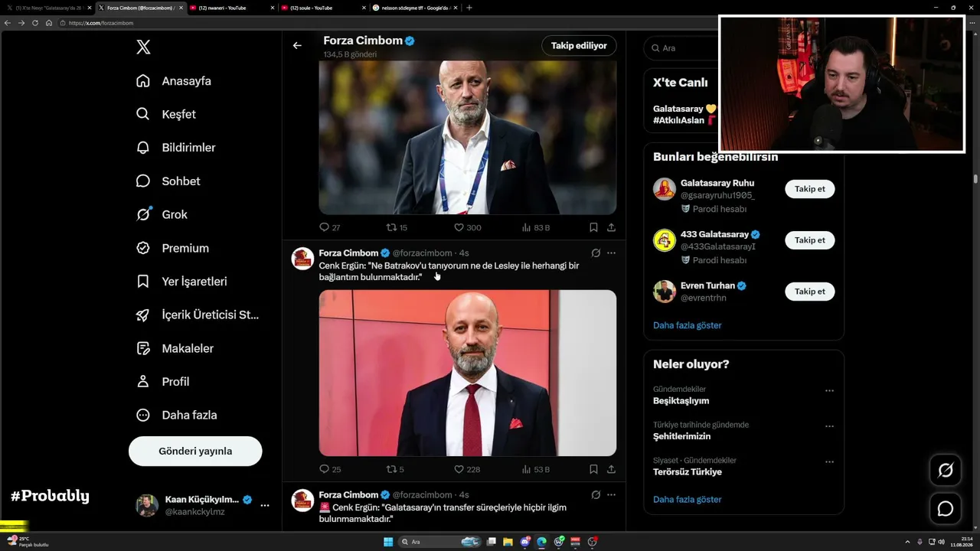
Task: Show more trends under Neler oluyor
Action: point(688,500)
